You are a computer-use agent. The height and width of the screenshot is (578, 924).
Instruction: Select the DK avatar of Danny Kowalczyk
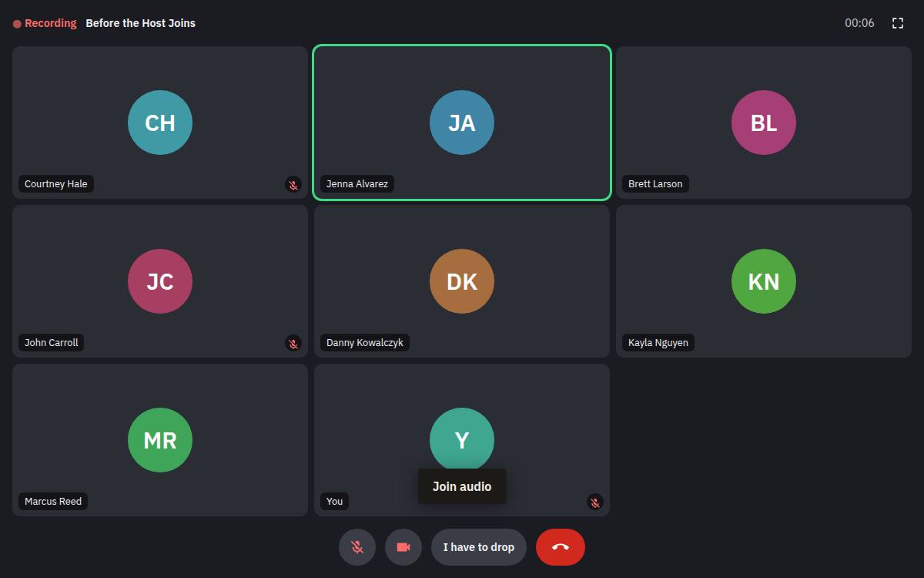click(462, 281)
